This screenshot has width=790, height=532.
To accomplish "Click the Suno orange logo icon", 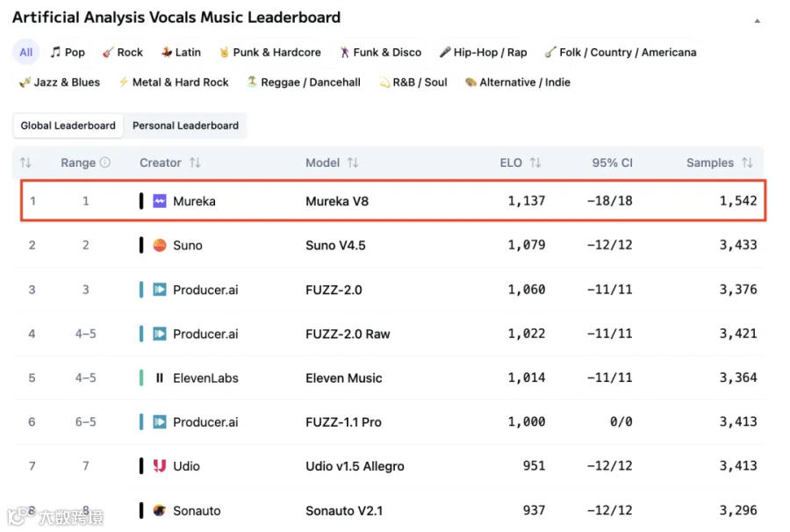I will [160, 245].
